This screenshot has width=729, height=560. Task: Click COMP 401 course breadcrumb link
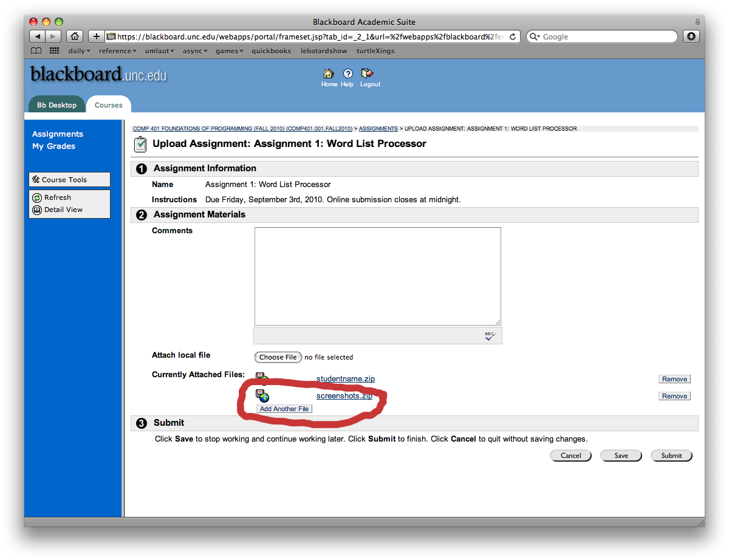tap(243, 129)
